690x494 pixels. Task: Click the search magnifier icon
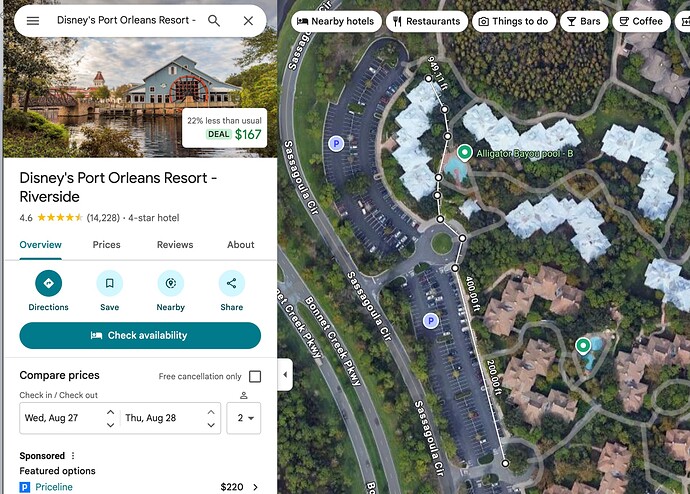214,21
